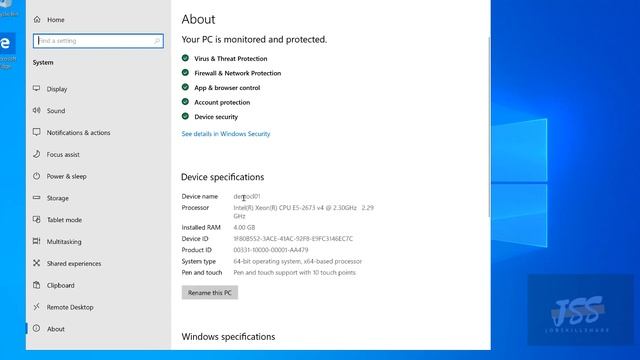Click green check beside Virus & Threat Protection
The height and width of the screenshot is (360, 640).
click(185, 58)
